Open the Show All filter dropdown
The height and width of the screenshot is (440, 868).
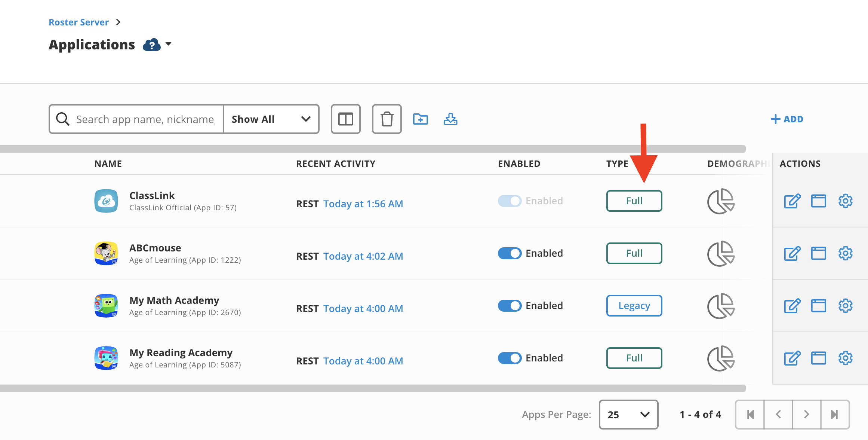tap(271, 119)
